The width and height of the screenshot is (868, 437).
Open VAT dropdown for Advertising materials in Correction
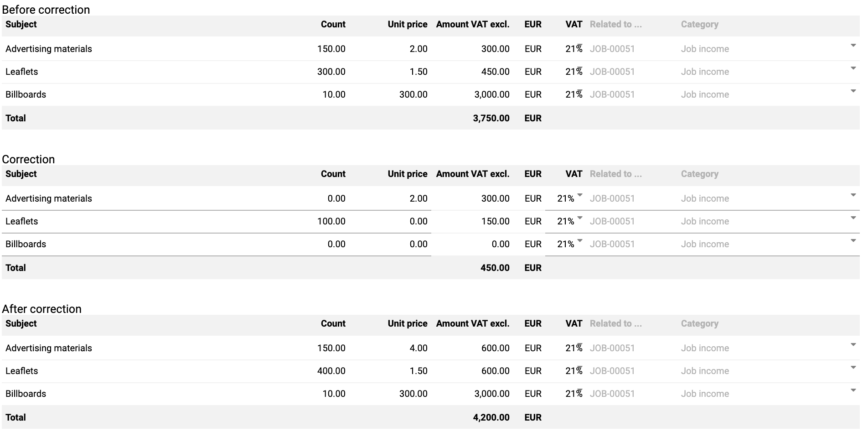pos(580,195)
